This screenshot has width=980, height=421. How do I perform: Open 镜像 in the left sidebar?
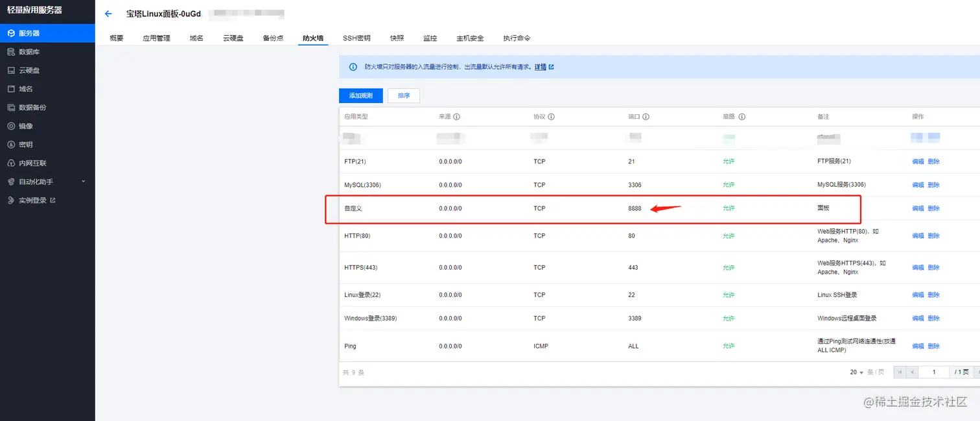point(47,126)
